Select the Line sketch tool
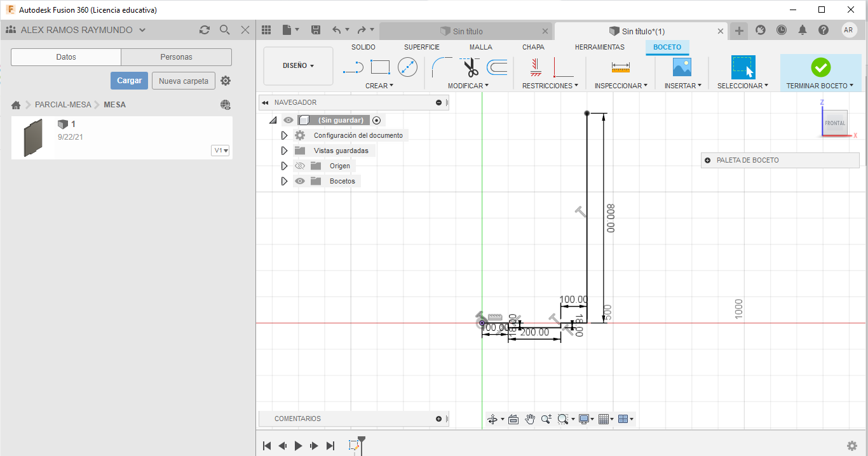The image size is (868, 456). click(353, 67)
